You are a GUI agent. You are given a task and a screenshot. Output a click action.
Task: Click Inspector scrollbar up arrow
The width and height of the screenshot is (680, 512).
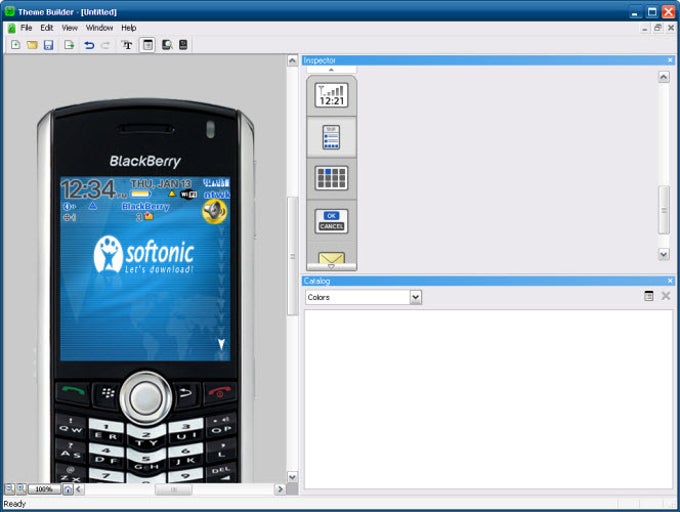[x=664, y=77]
